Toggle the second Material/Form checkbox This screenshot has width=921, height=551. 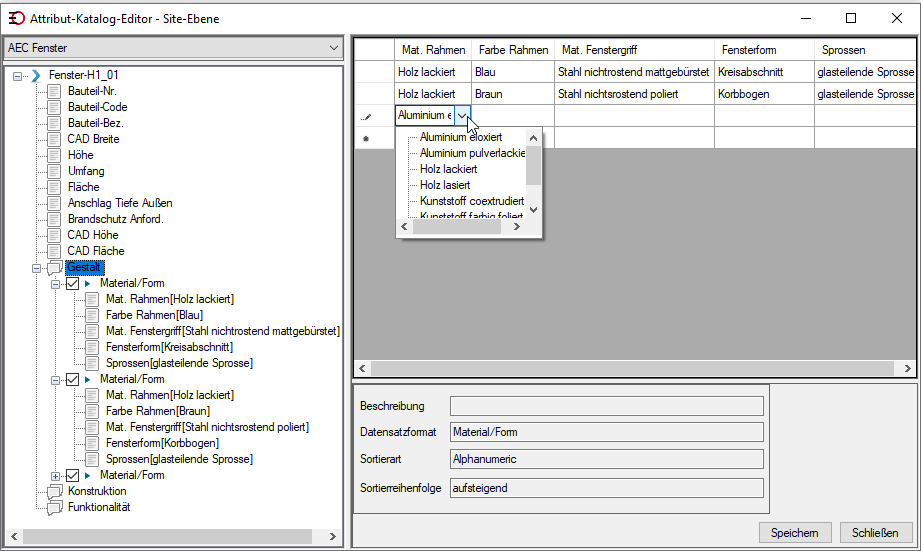(72, 379)
